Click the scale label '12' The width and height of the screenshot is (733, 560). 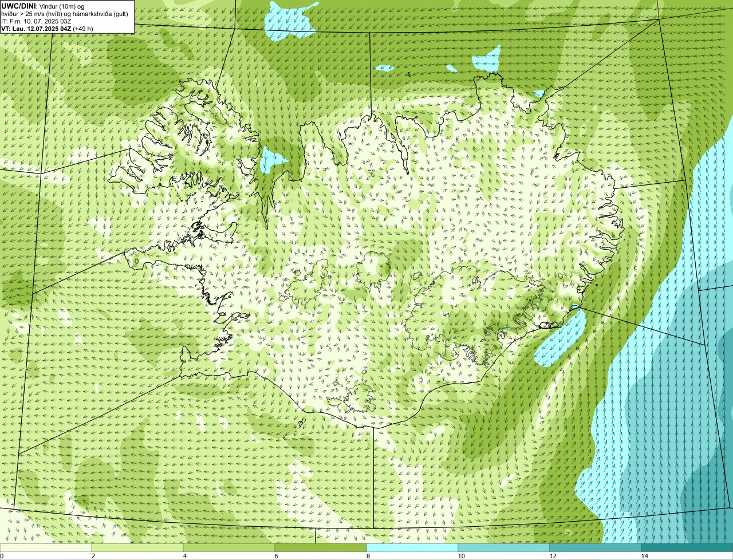[553, 556]
